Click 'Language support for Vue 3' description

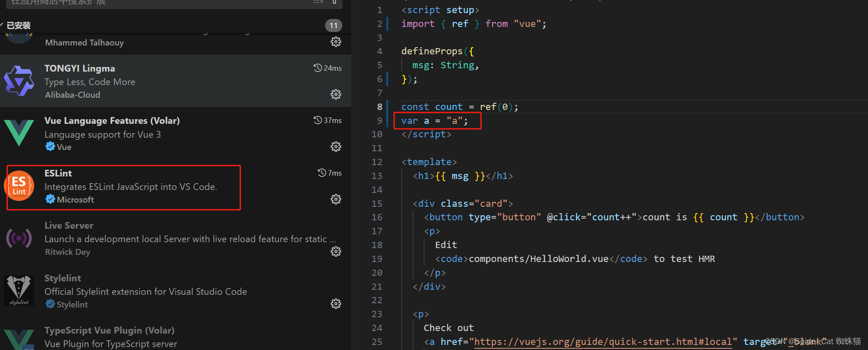(103, 134)
